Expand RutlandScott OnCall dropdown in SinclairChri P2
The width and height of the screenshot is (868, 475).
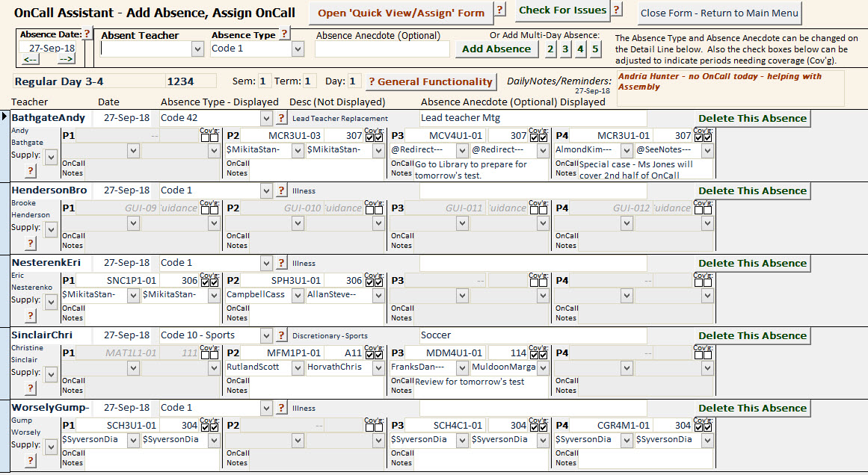298,367
